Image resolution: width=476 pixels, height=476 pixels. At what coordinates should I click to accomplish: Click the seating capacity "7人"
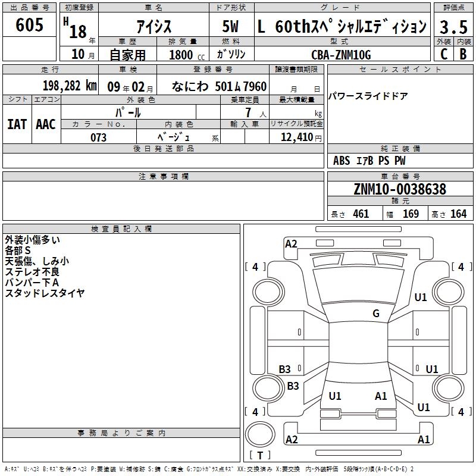[256, 112]
